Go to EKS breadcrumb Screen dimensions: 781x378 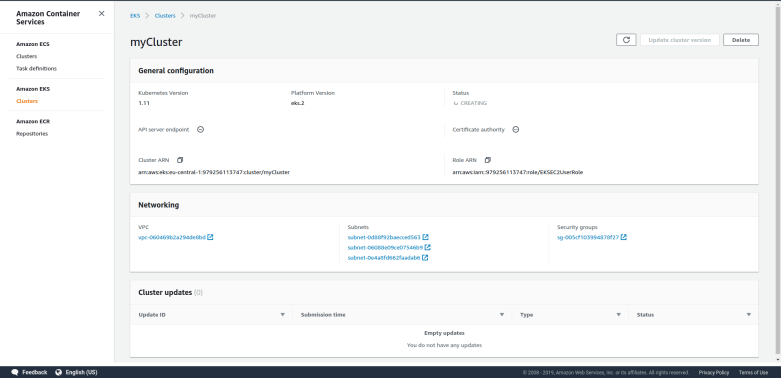[x=135, y=15]
